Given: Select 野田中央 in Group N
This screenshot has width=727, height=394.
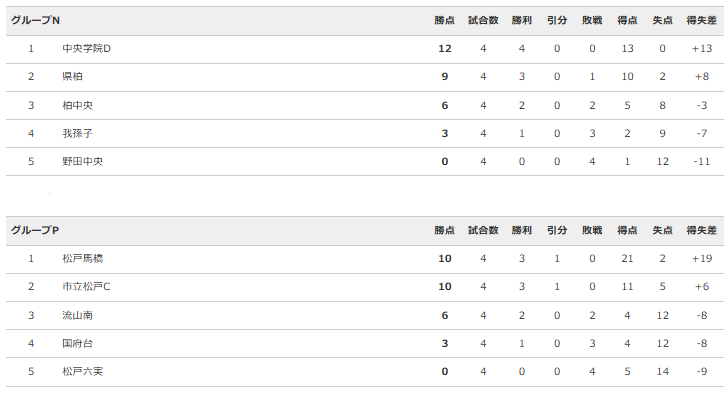Looking at the screenshot, I should point(83,162).
